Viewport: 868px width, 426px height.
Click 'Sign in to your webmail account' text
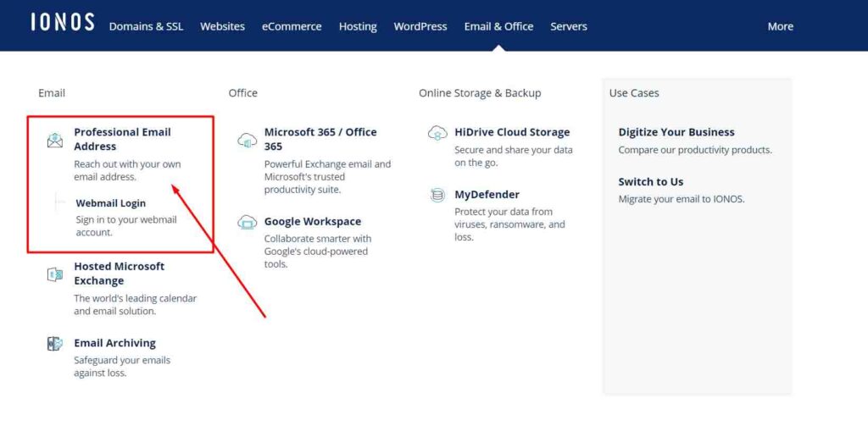[x=126, y=226]
